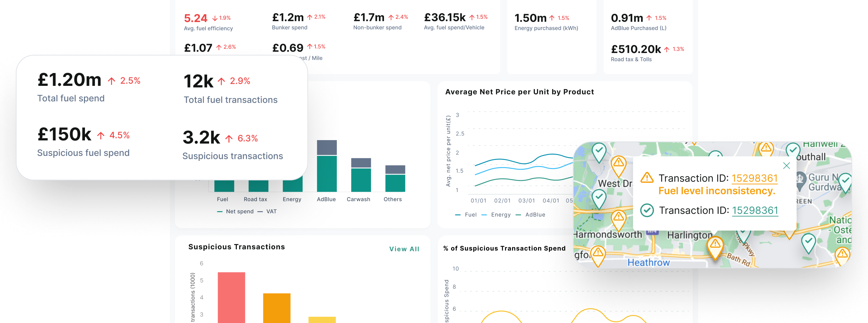This screenshot has height=323, width=868.
Task: Click the M4 motorway badge on map
Action: pos(652,232)
